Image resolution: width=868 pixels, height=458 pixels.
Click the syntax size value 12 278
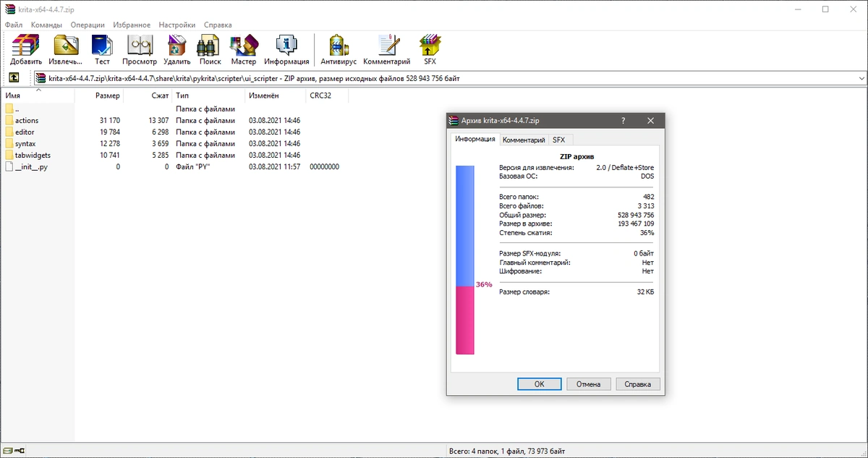(110, 143)
